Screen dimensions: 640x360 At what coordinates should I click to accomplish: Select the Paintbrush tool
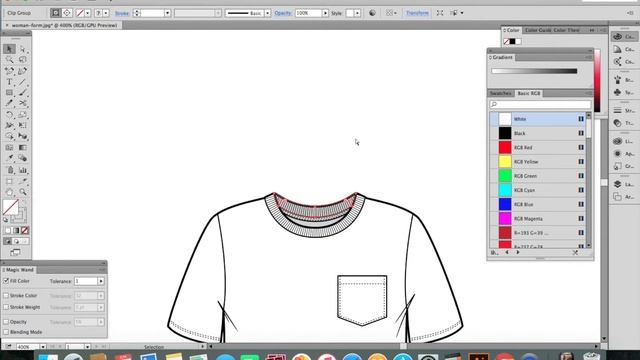22,93
